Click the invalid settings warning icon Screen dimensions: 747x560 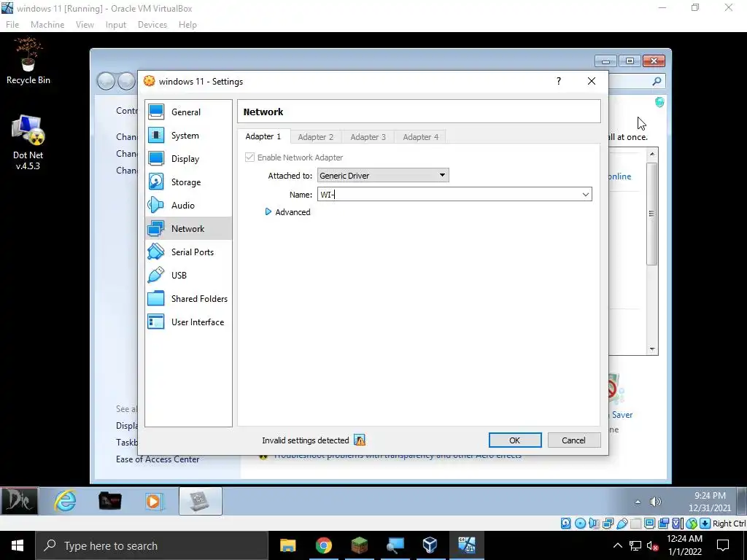tap(360, 440)
